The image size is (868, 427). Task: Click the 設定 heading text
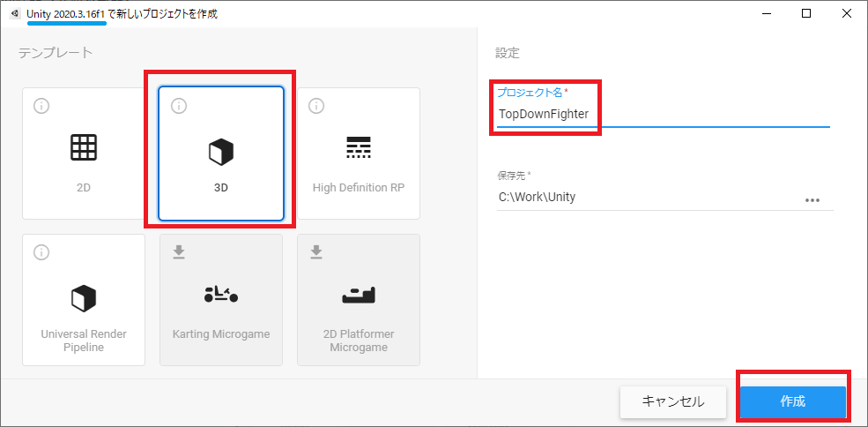point(507,53)
